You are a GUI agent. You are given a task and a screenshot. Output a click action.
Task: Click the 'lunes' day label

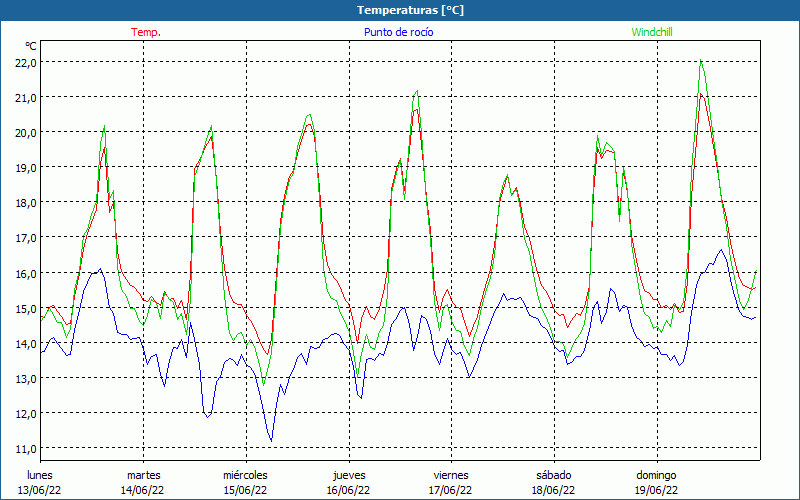(x=40, y=475)
